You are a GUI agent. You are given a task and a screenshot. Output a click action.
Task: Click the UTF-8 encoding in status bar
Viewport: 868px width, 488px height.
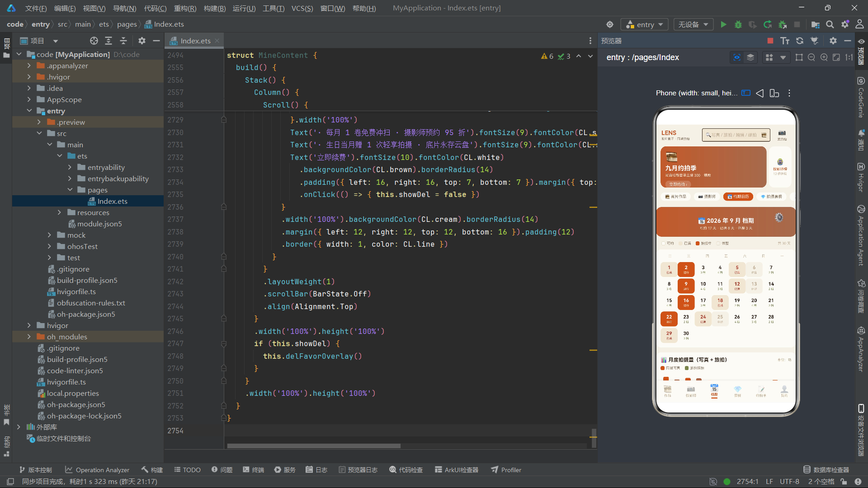click(x=789, y=482)
